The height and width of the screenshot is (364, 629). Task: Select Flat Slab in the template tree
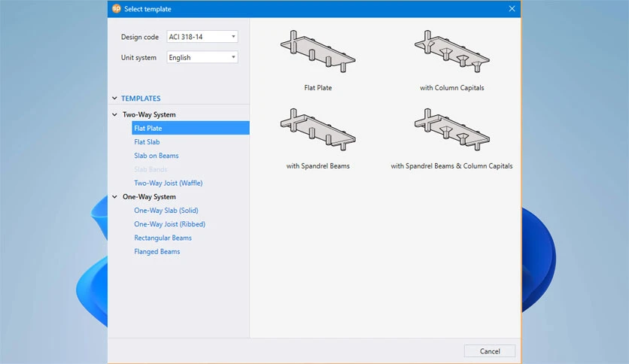click(x=147, y=142)
